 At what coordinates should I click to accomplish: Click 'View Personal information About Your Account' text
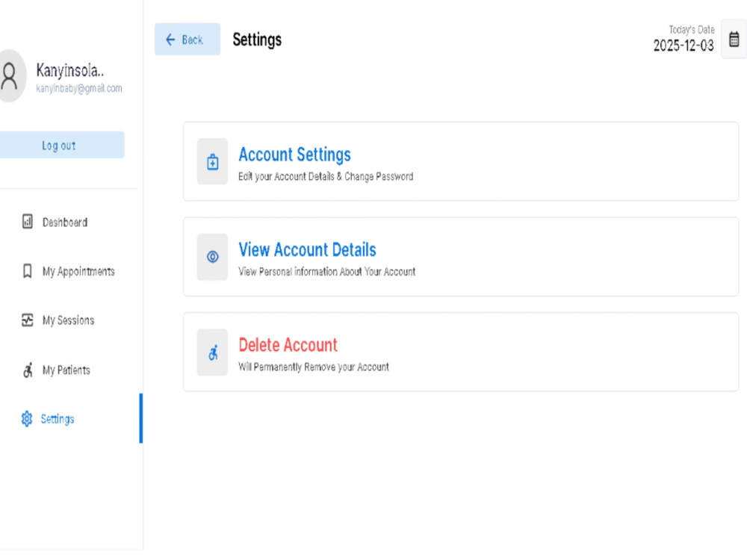tap(327, 272)
